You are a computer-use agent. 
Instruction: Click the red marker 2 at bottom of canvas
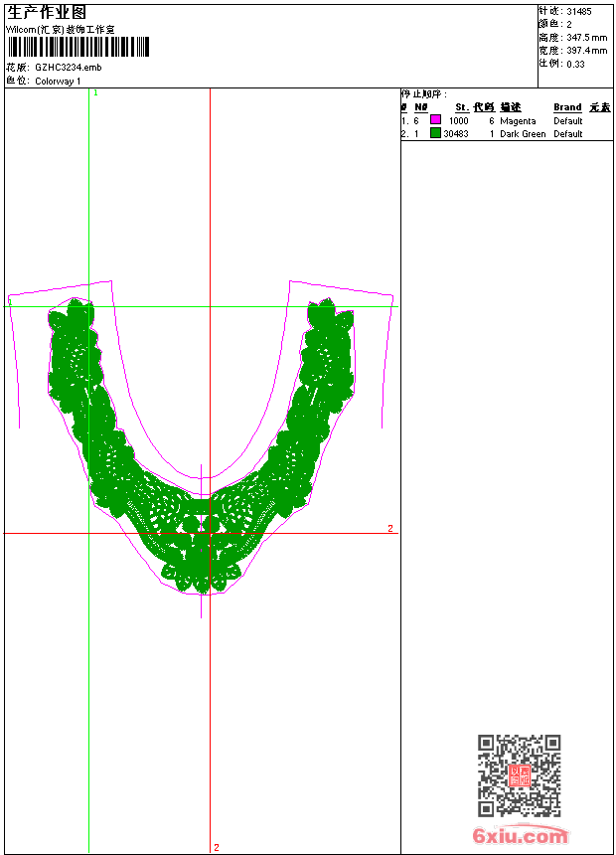point(216,847)
